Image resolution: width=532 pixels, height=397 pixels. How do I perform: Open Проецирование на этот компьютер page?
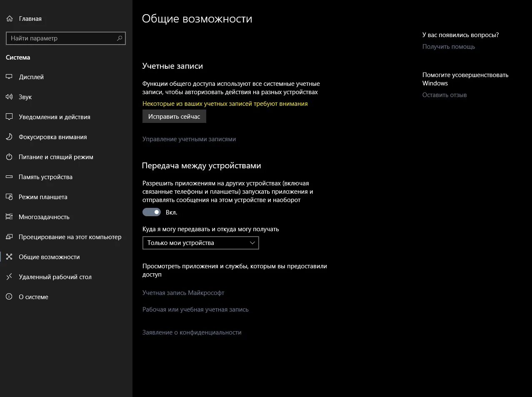66,237
